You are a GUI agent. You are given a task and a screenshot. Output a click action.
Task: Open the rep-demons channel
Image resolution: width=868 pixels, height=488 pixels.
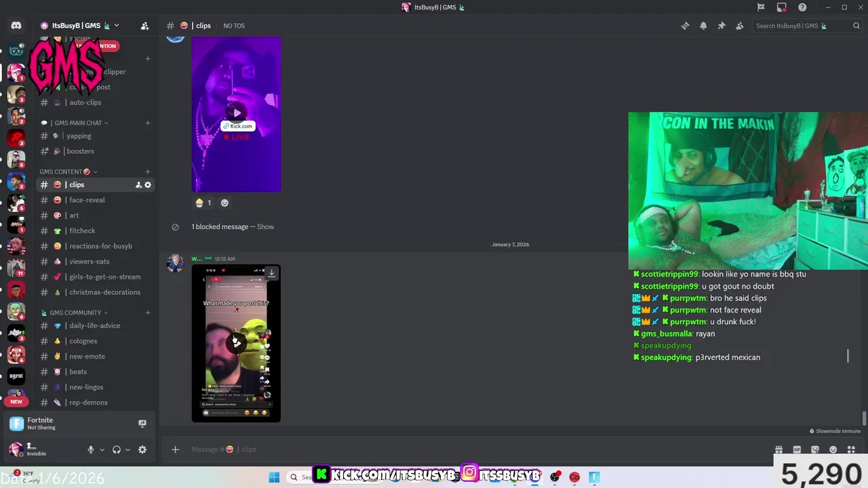point(96,403)
